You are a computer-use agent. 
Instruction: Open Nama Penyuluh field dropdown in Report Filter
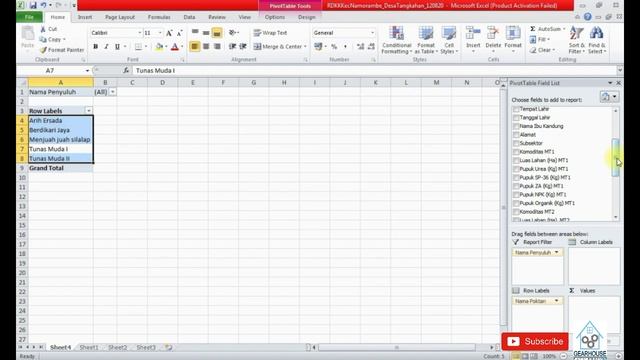coord(556,253)
